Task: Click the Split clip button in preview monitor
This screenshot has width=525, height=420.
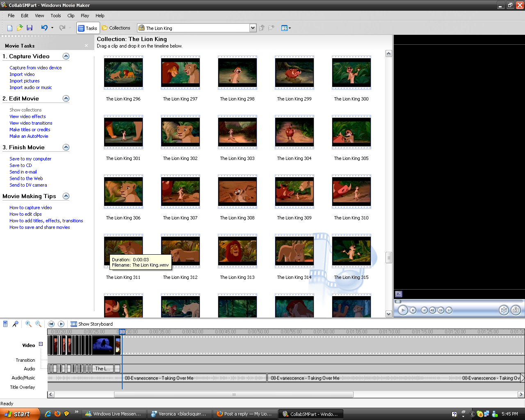Action: (x=504, y=310)
